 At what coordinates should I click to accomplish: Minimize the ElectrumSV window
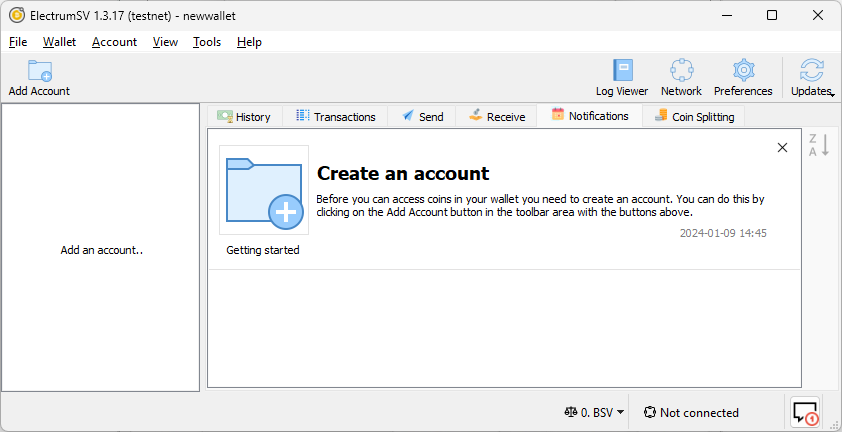726,16
